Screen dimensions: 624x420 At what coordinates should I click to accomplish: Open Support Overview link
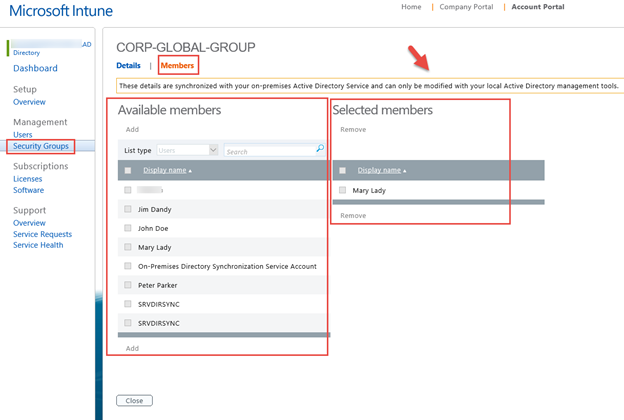pos(29,223)
